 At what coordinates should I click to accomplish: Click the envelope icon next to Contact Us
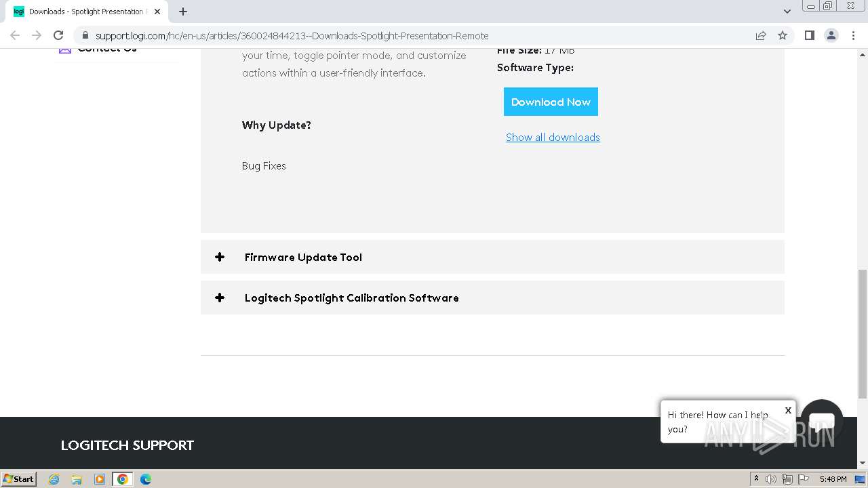(65, 50)
